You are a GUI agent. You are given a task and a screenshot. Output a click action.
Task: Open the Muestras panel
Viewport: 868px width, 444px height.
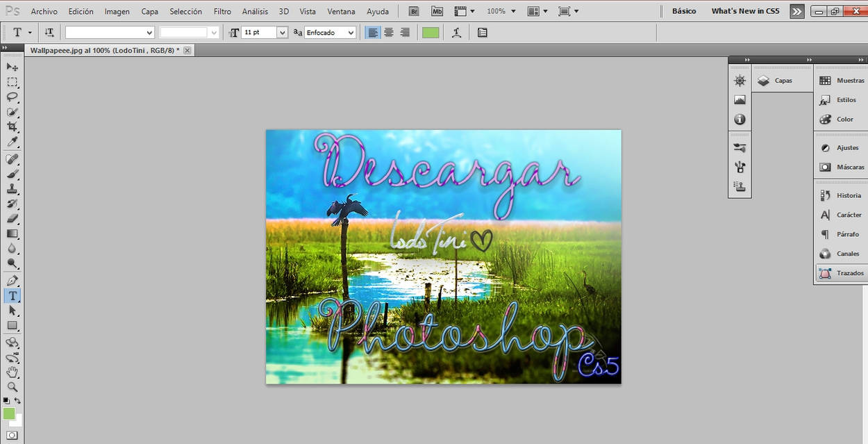842,81
